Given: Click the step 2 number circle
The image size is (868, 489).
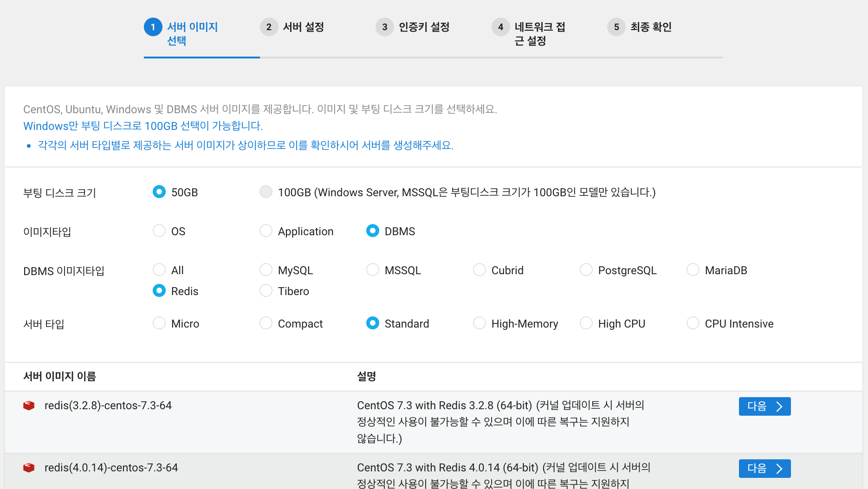Looking at the screenshot, I should [x=269, y=27].
